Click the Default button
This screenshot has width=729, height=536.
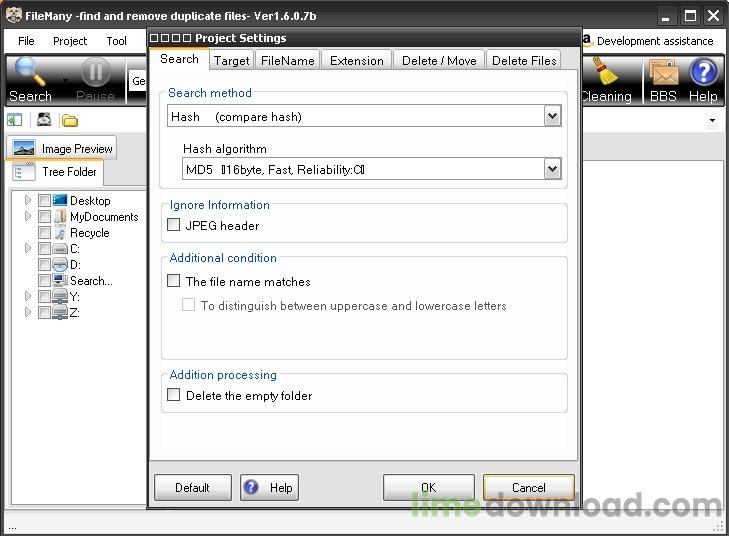(192, 488)
